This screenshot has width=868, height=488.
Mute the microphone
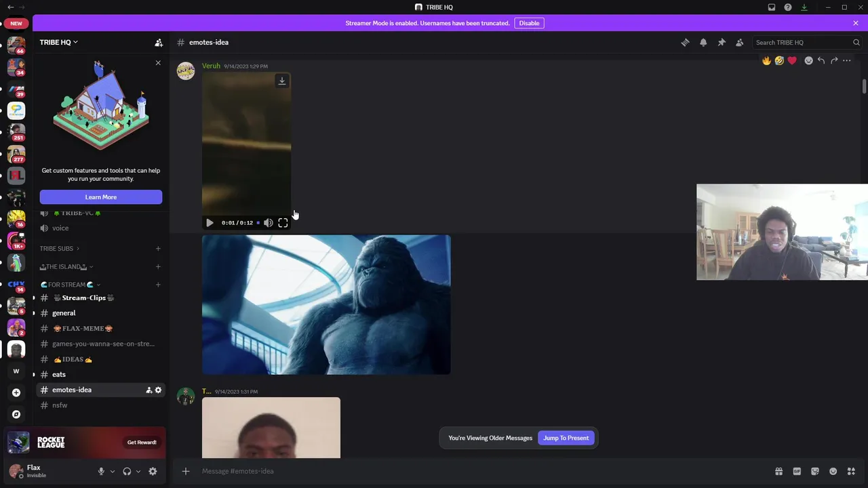point(101,471)
